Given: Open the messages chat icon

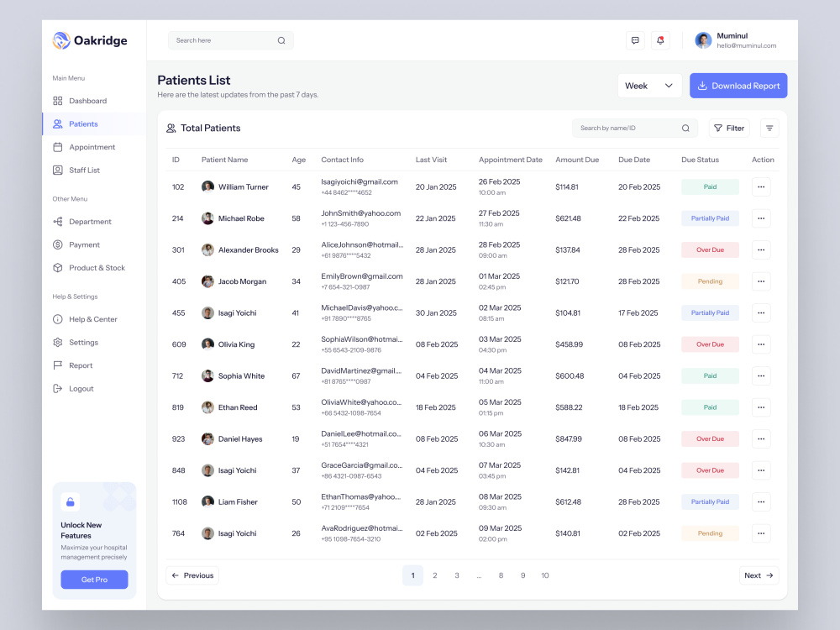Looking at the screenshot, I should (635, 40).
